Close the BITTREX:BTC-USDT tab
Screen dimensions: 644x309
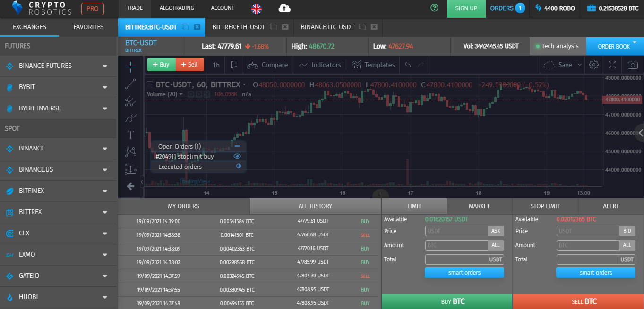tap(197, 27)
